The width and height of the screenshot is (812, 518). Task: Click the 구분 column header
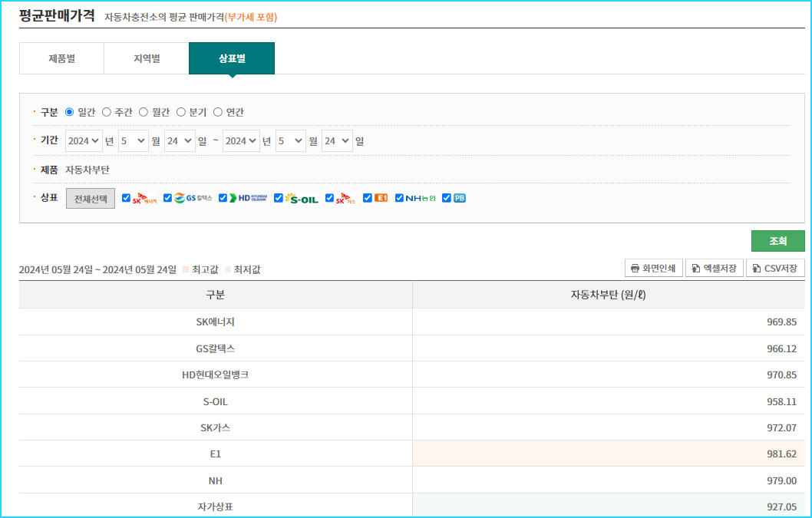coord(216,295)
